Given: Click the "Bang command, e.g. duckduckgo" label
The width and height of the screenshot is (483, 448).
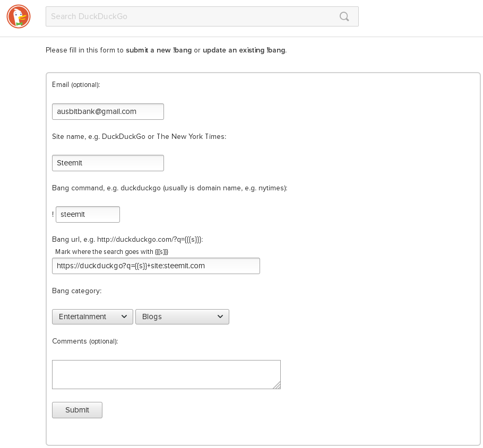Looking at the screenshot, I should coord(170,188).
